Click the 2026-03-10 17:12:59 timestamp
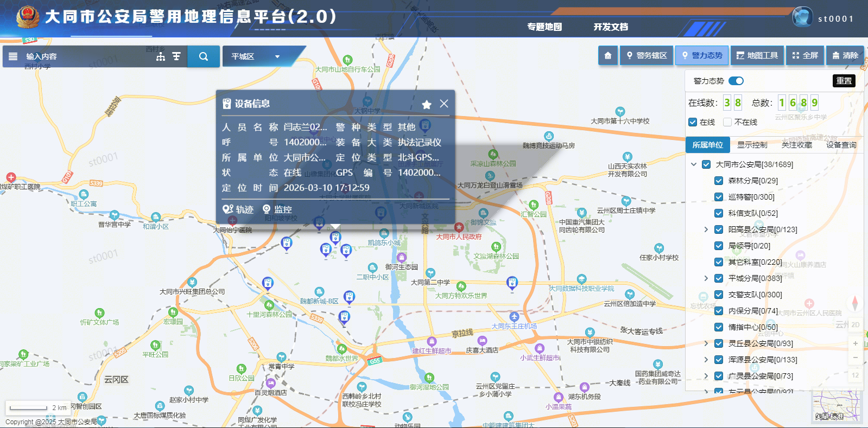Image resolution: width=868 pixels, height=428 pixels. click(326, 188)
